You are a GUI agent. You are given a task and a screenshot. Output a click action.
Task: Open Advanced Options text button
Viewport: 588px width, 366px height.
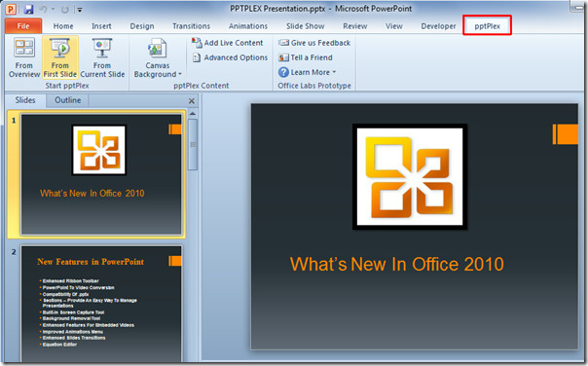click(236, 57)
